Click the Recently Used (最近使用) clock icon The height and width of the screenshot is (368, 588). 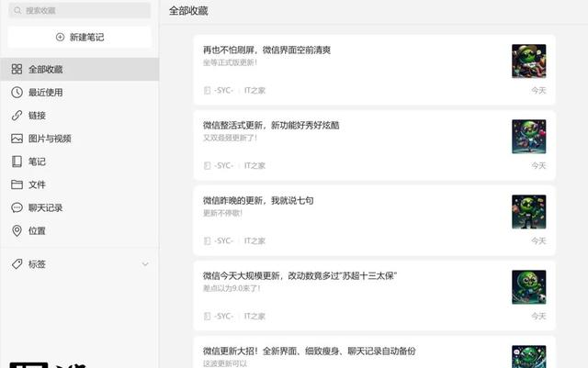pyautogui.click(x=17, y=93)
